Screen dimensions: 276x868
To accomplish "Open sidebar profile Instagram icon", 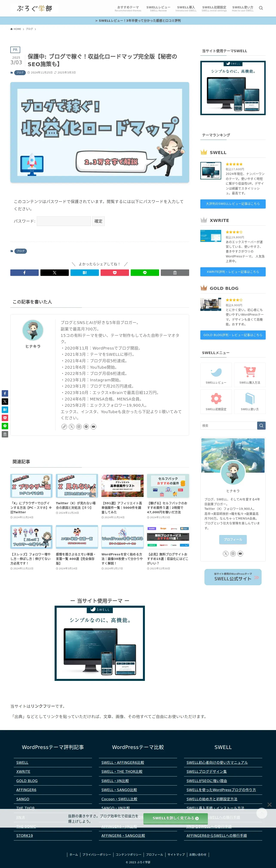I will [233, 554].
